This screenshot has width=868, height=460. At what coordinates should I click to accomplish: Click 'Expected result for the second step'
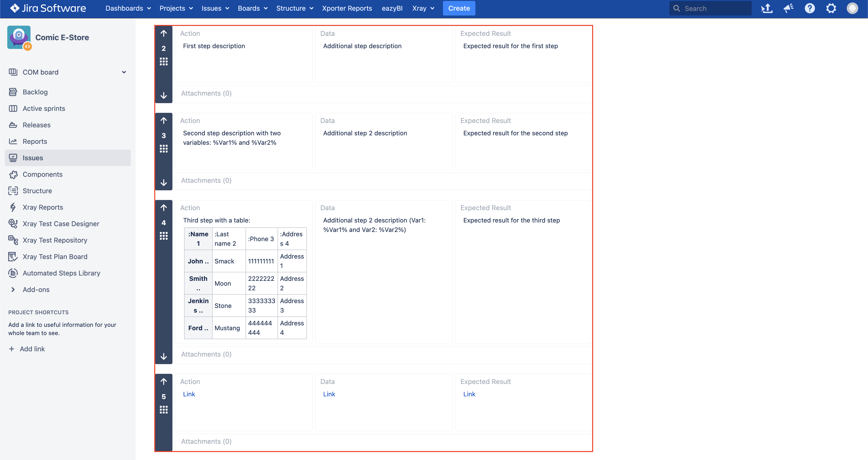coord(515,133)
